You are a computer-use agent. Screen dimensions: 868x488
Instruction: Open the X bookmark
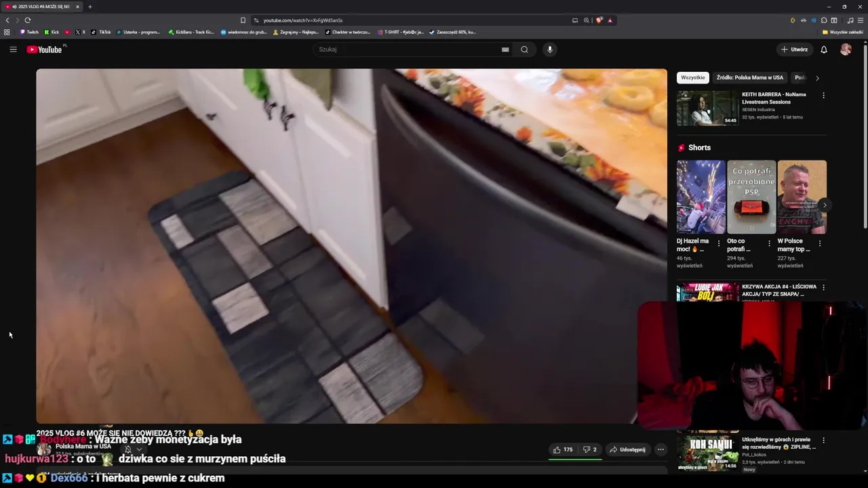[81, 32]
